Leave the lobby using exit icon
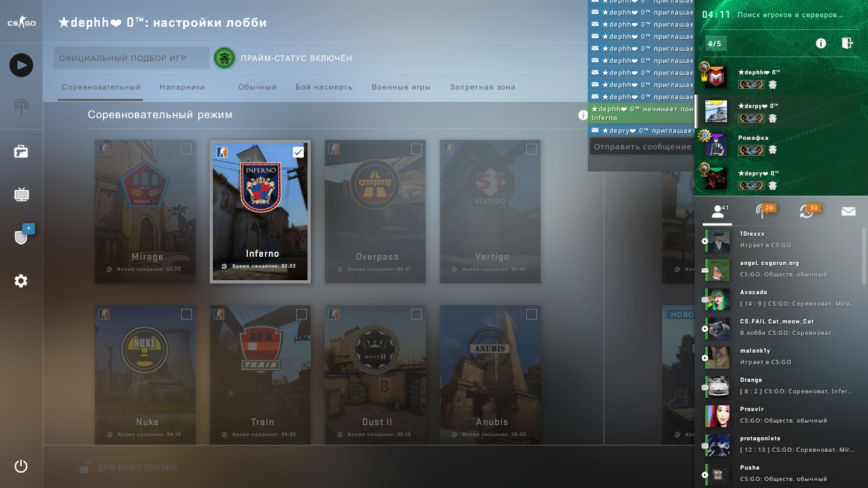868x488 pixels. 846,43
